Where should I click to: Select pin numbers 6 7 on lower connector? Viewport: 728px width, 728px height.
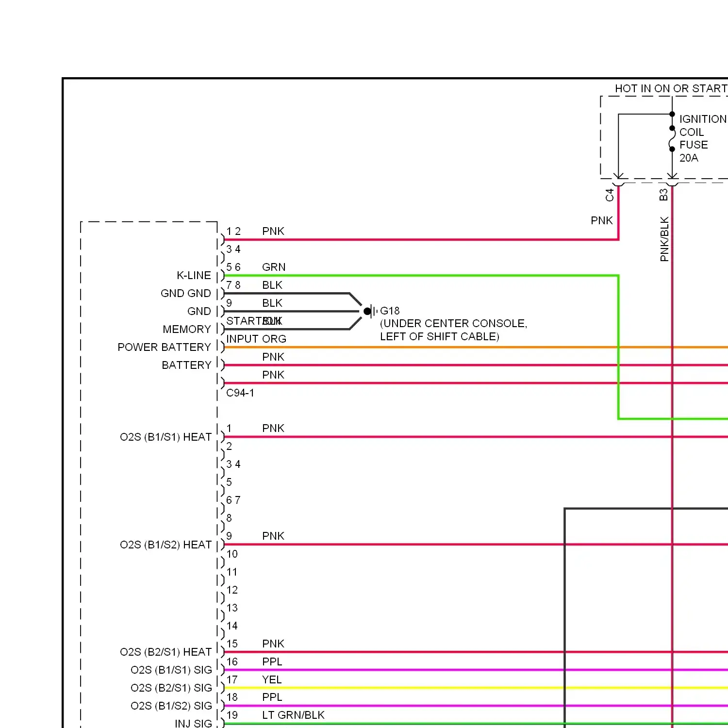[x=233, y=500]
